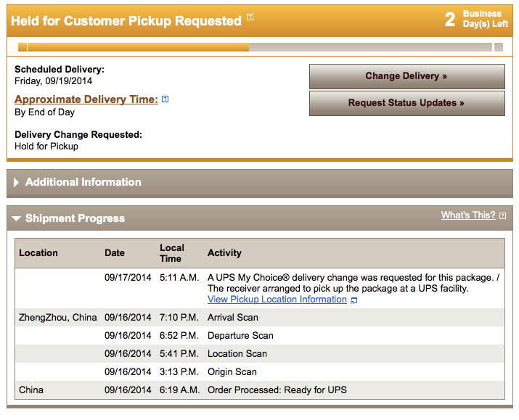
Task: Click the orange delivery progress bar
Action: 134,47
